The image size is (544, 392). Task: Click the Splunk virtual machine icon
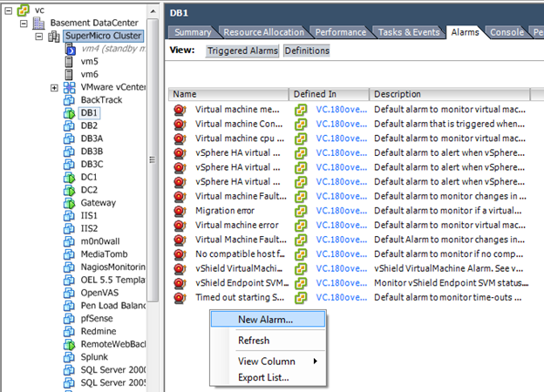[x=69, y=357]
